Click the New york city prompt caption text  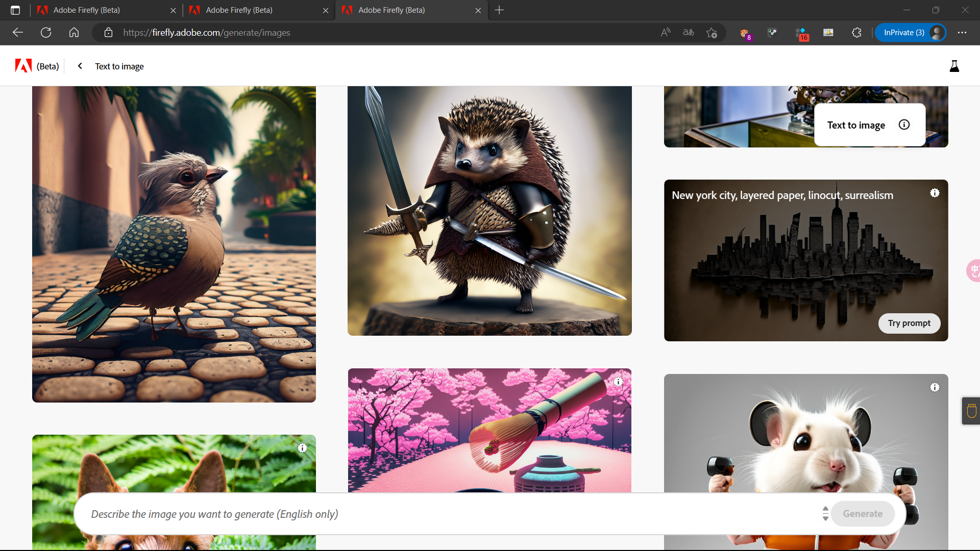782,195
